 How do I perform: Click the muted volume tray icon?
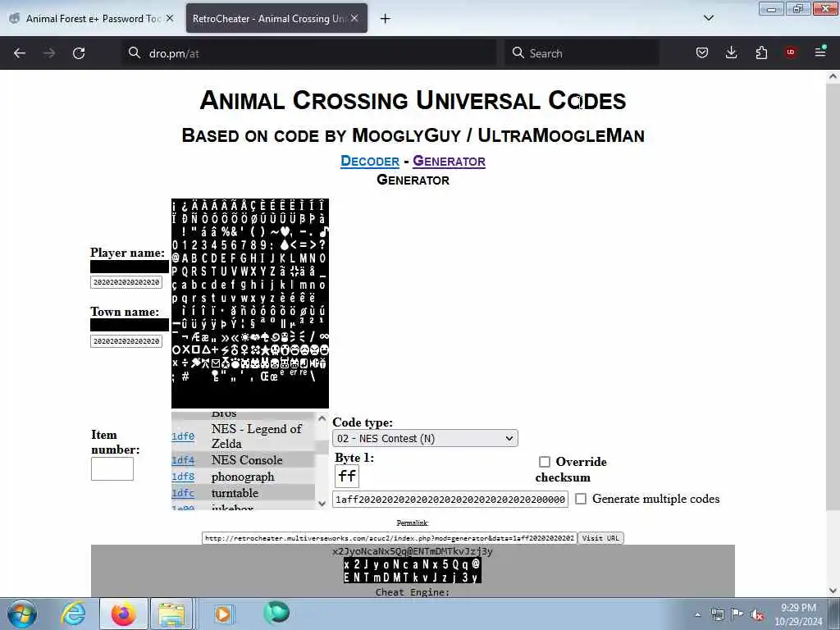[757, 614]
